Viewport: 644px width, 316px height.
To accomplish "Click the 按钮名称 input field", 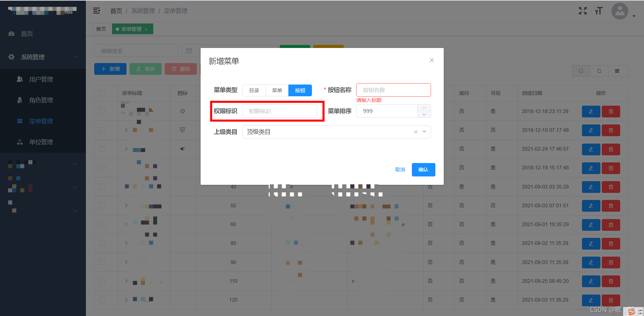I will (393, 90).
